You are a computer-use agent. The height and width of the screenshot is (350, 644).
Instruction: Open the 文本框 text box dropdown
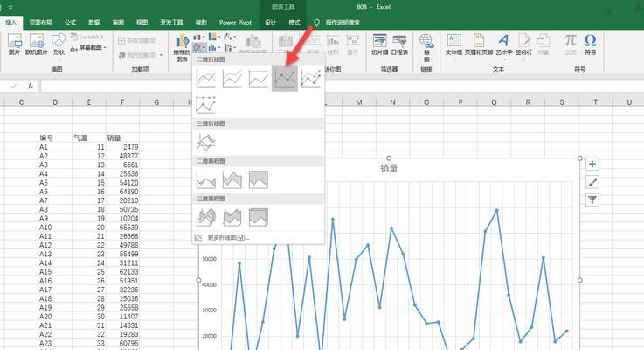pyautogui.click(x=454, y=47)
